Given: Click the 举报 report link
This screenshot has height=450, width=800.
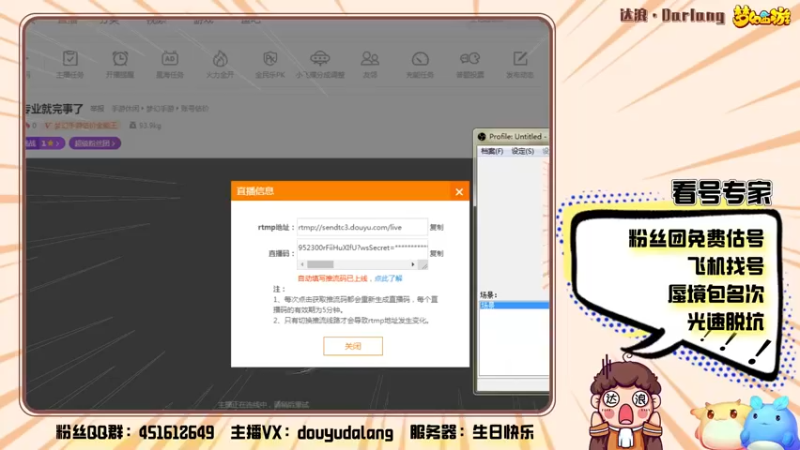Looking at the screenshot, I should coord(97,109).
